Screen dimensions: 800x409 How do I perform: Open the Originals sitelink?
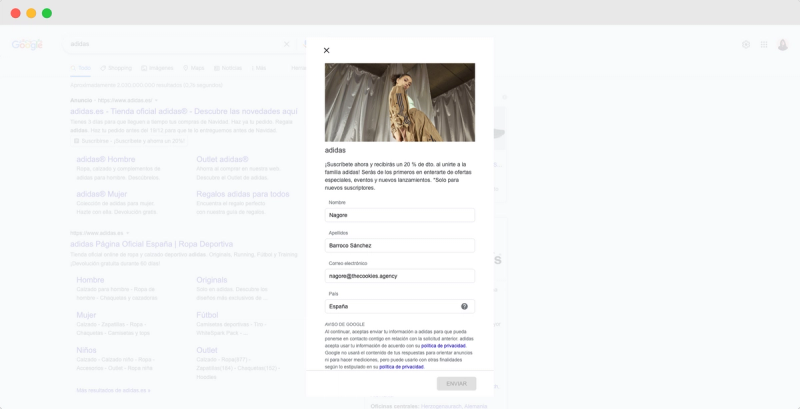tap(212, 280)
